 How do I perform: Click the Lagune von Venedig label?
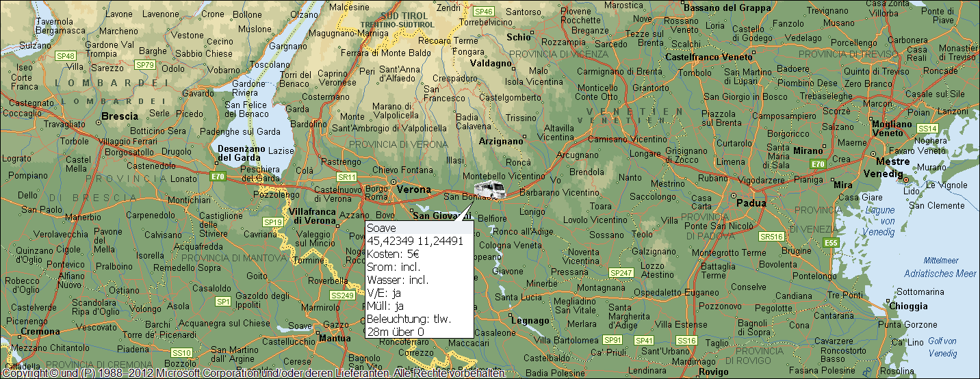(x=880, y=221)
